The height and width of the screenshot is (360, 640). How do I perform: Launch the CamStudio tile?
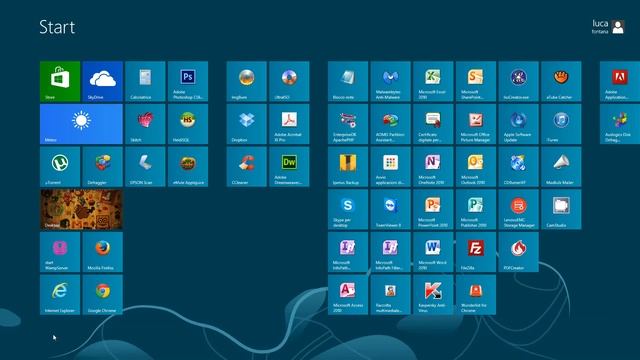pyautogui.click(x=561, y=209)
